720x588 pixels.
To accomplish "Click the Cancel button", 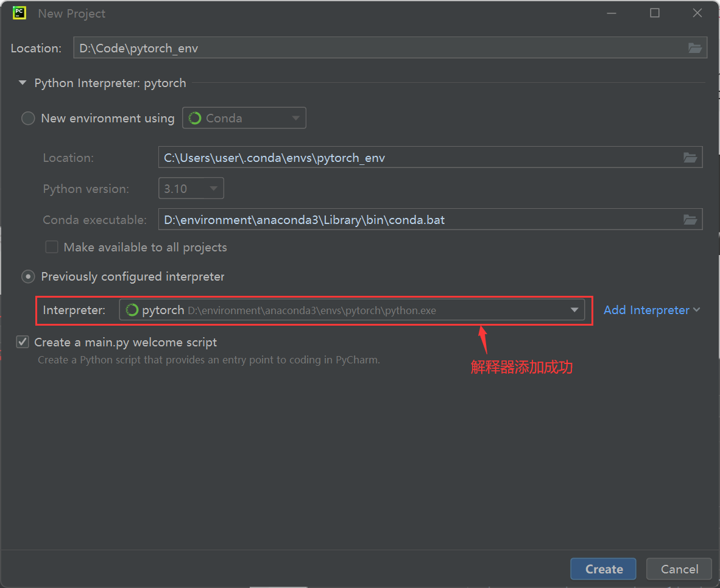I will click(679, 569).
